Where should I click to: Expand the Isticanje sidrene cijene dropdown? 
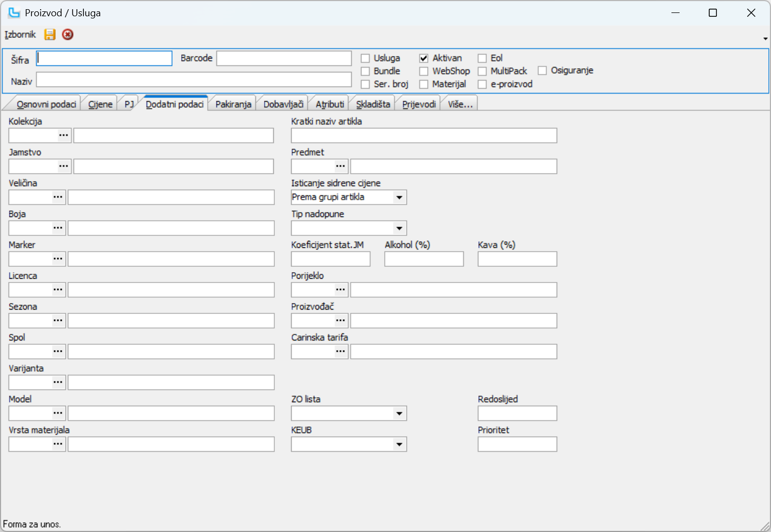pos(399,198)
